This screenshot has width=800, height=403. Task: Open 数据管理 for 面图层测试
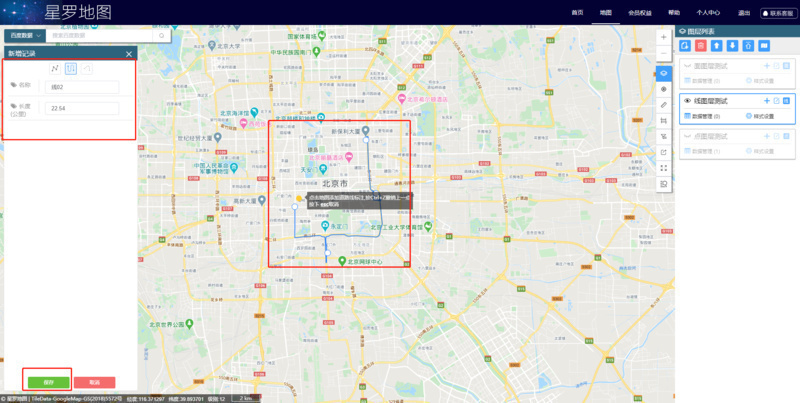tap(702, 81)
